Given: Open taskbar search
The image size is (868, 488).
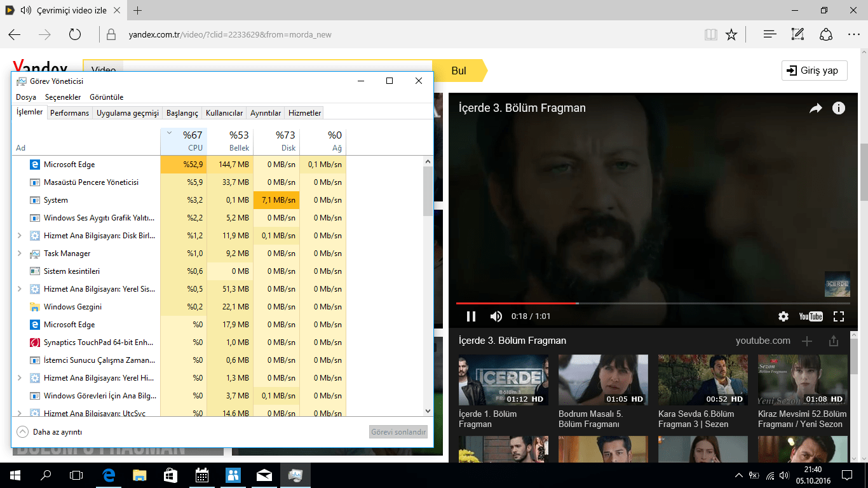Looking at the screenshot, I should (x=46, y=475).
